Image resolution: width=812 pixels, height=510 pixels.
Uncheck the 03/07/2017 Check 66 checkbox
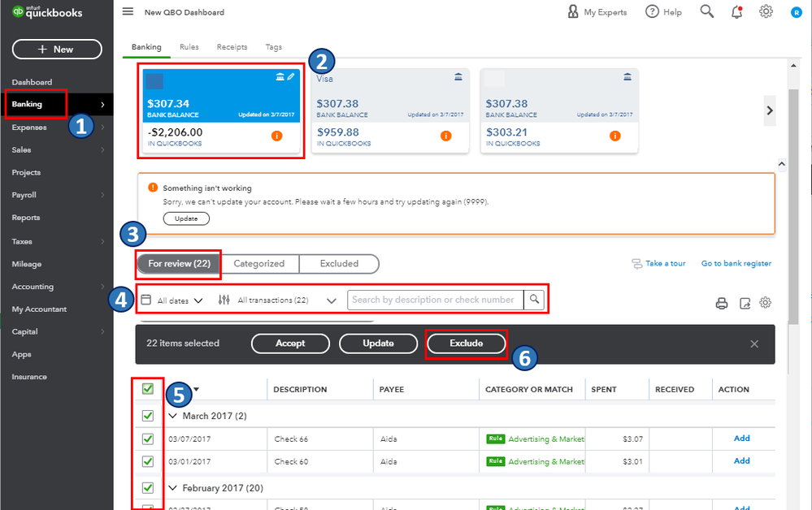(148, 439)
